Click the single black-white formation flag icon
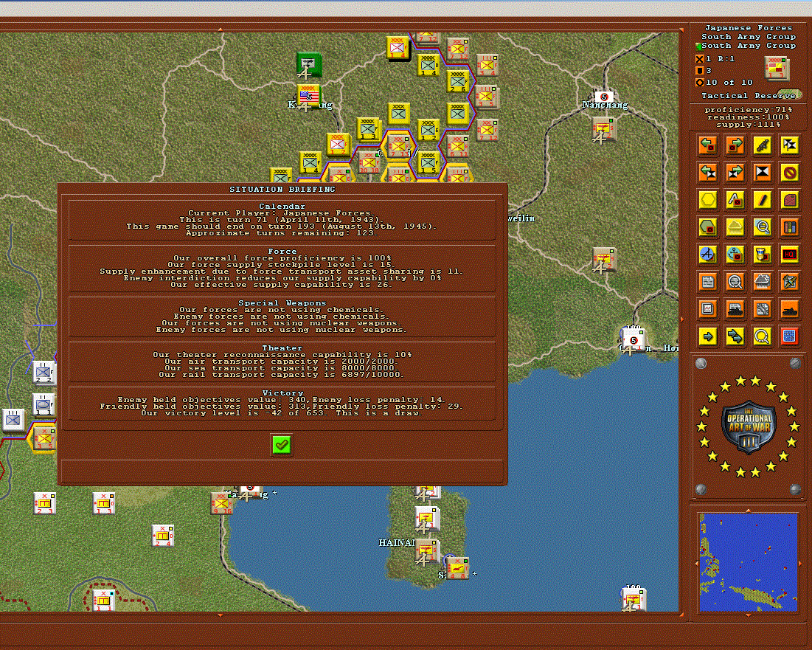This screenshot has height=650, width=812. click(763, 173)
